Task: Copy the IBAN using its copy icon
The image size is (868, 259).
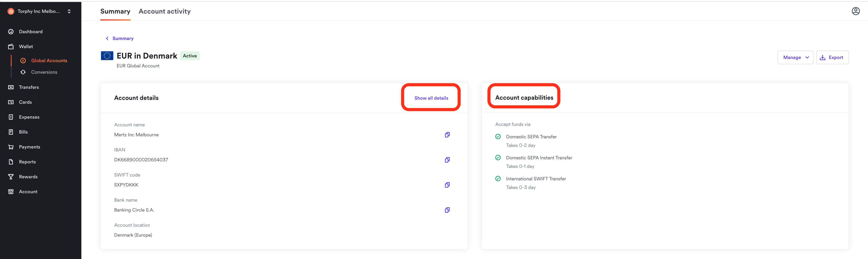Action: click(447, 160)
